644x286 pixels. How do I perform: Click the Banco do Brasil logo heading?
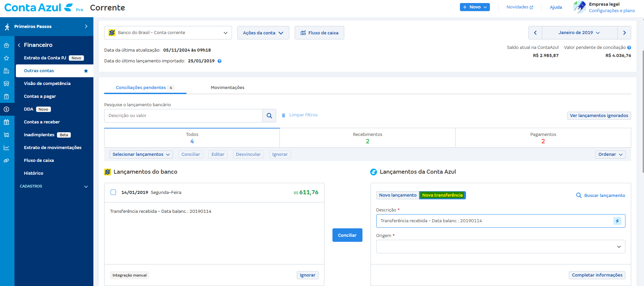[x=108, y=172]
